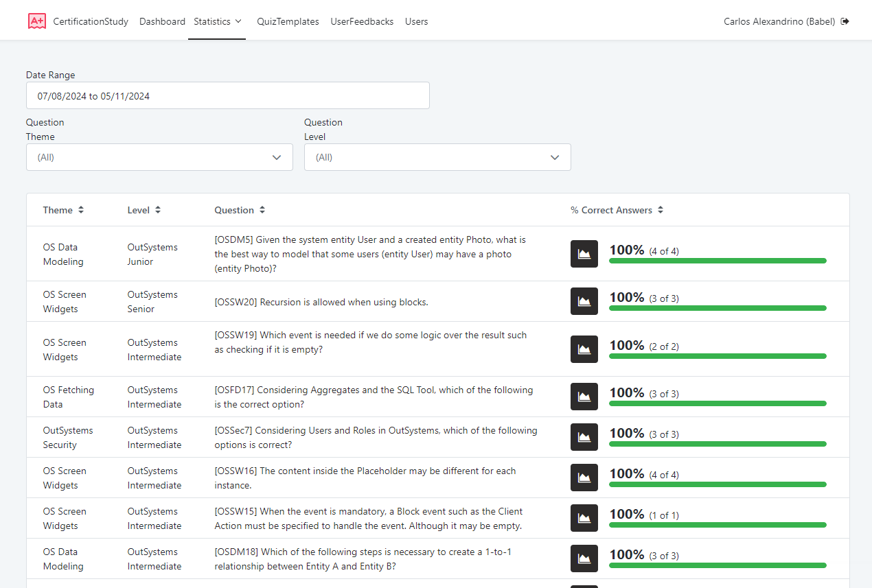
Task: Open chart icon for OSSW19 event question
Action: (584, 349)
